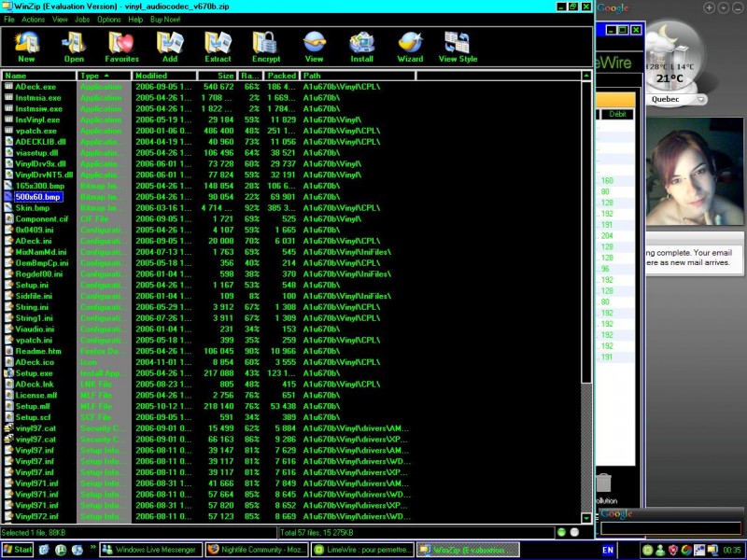Click the plus icon on Google sidebar header
The width and height of the screenshot is (747, 560).
click(x=710, y=7)
